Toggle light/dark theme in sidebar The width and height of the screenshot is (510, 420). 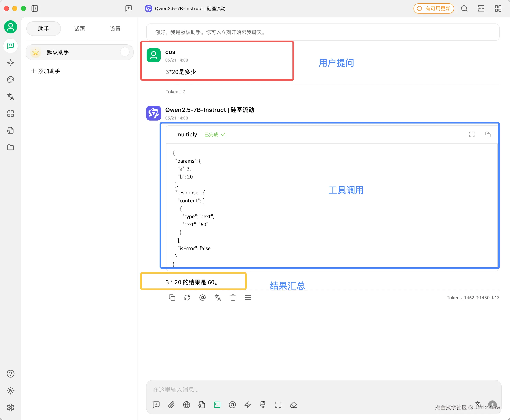[10, 391]
